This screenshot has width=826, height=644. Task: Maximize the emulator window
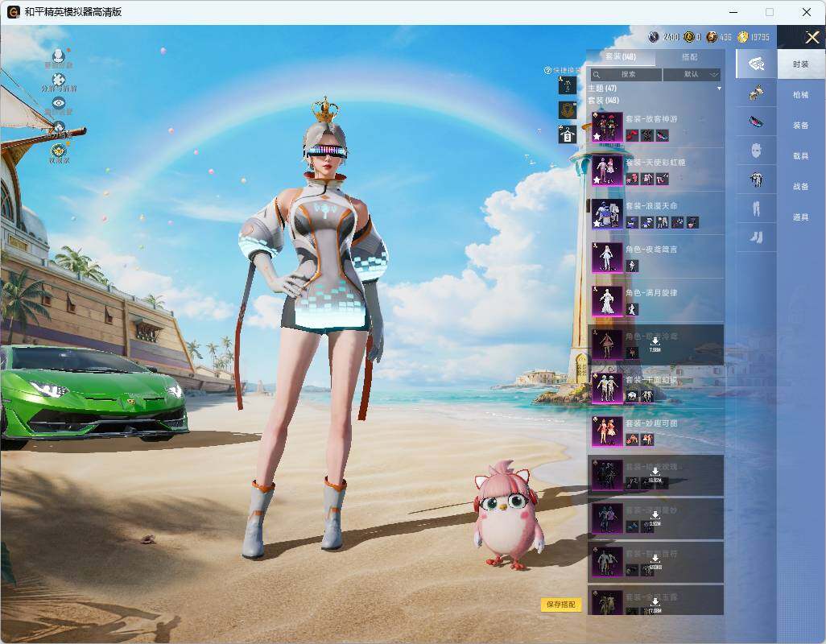tap(770, 12)
